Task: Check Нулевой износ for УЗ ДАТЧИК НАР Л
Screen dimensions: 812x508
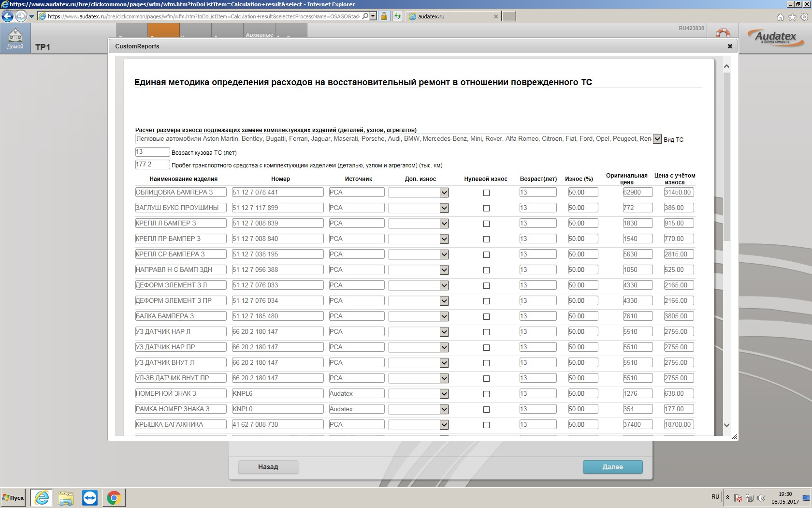Action: [487, 332]
